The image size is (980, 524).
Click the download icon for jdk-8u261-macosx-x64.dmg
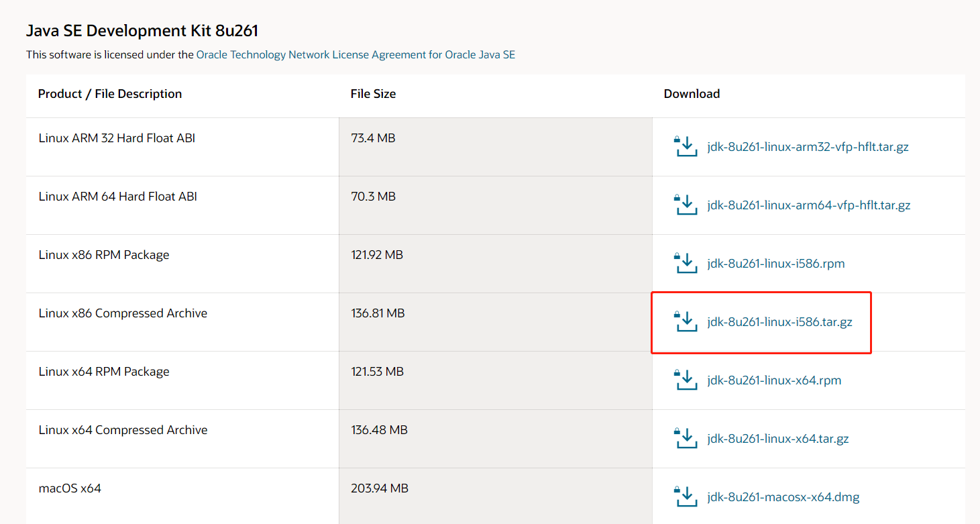coord(686,496)
